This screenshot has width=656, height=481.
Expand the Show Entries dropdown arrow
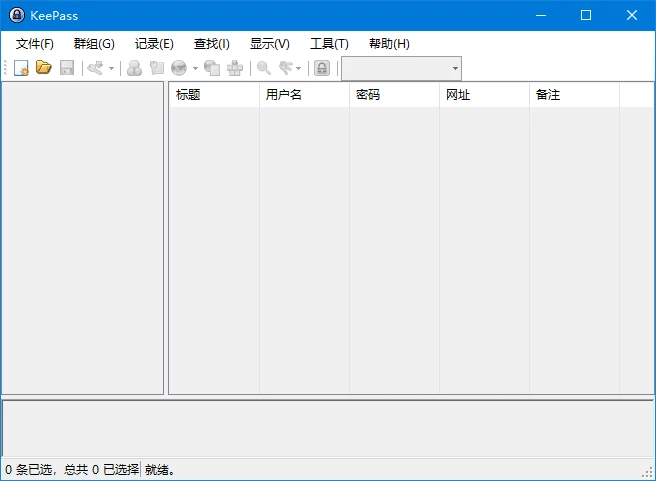pyautogui.click(x=298, y=68)
